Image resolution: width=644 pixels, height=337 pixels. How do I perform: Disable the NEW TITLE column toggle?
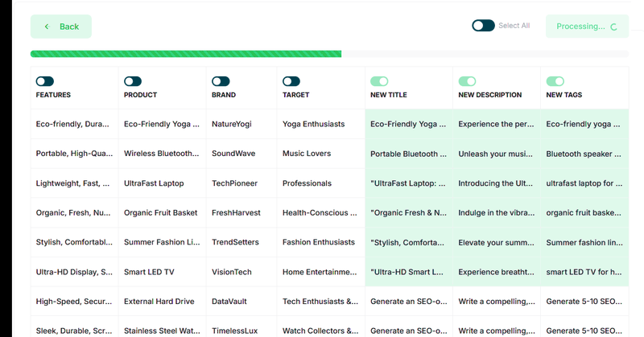tap(379, 81)
